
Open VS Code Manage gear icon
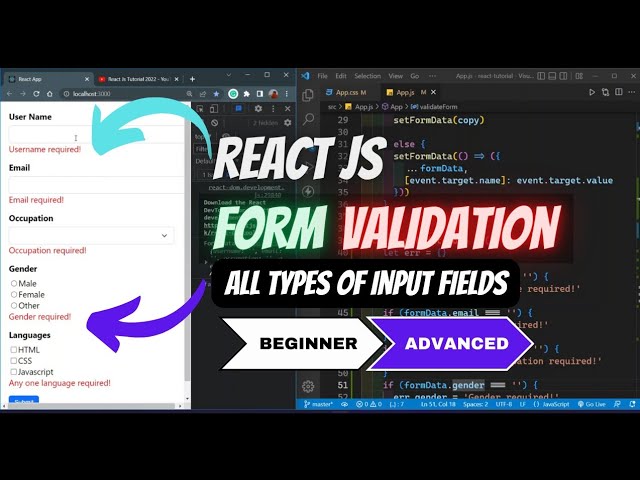pos(308,386)
